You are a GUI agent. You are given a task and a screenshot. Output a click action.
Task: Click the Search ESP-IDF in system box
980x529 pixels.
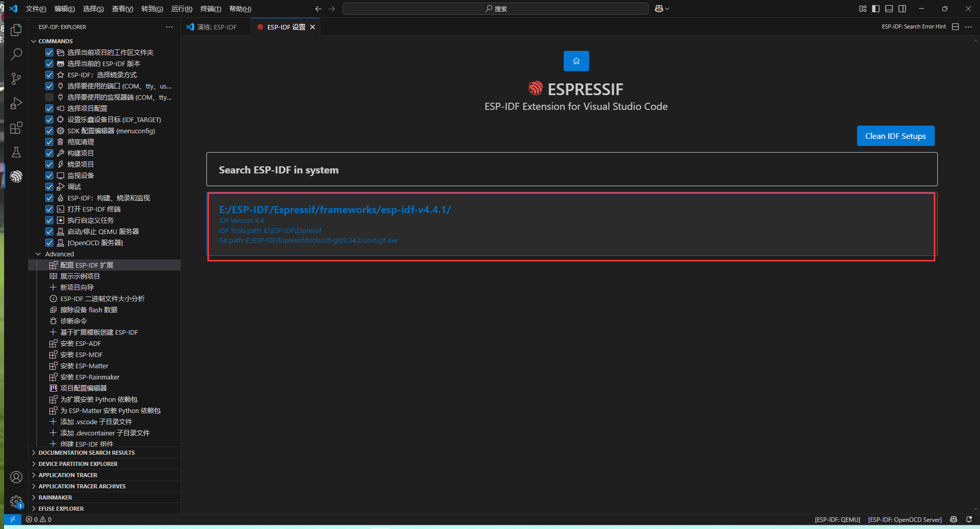point(572,169)
